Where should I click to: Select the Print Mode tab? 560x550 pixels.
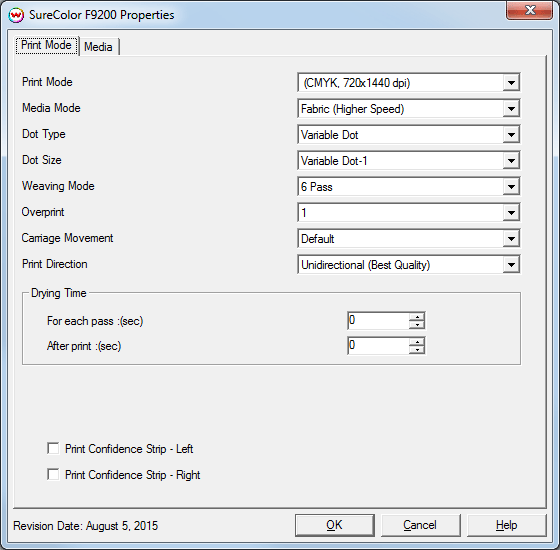pyautogui.click(x=46, y=45)
